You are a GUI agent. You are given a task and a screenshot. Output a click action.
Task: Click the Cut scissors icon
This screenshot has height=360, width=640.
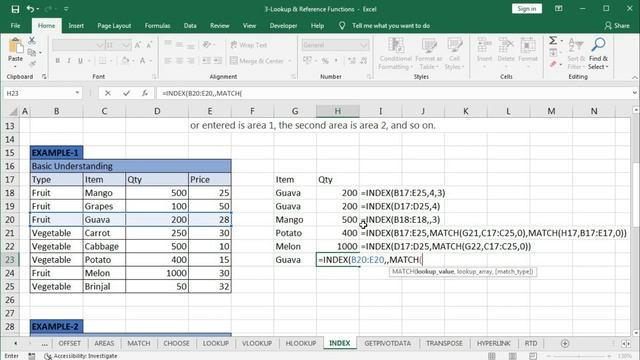pos(32,40)
